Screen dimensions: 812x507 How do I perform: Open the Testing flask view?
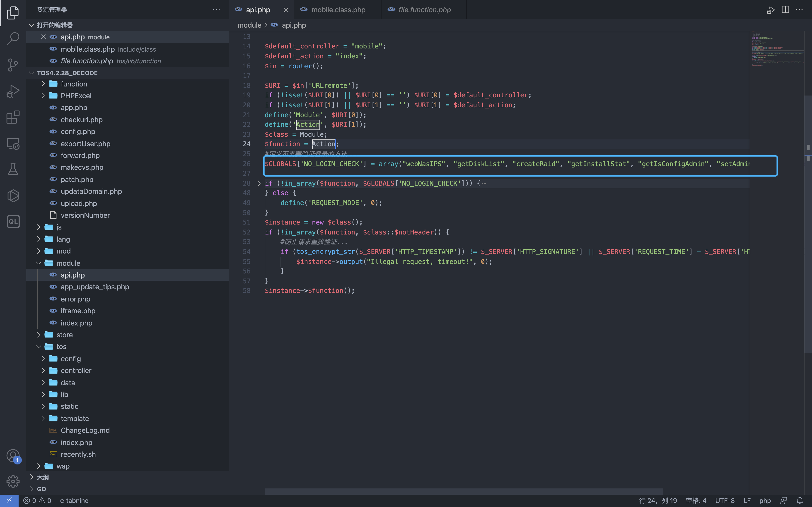point(13,169)
